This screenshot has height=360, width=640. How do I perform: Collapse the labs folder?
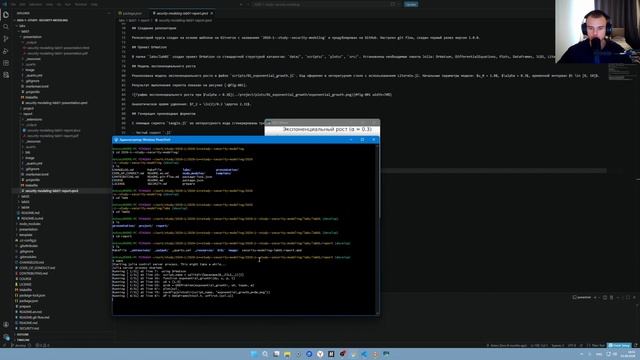tap(22, 26)
